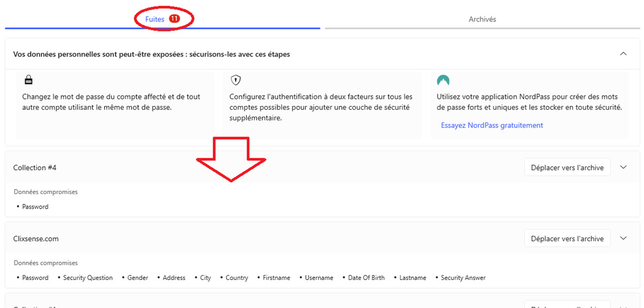
Task: Click Date Of Birth in Clixsense data
Action: coord(367,278)
